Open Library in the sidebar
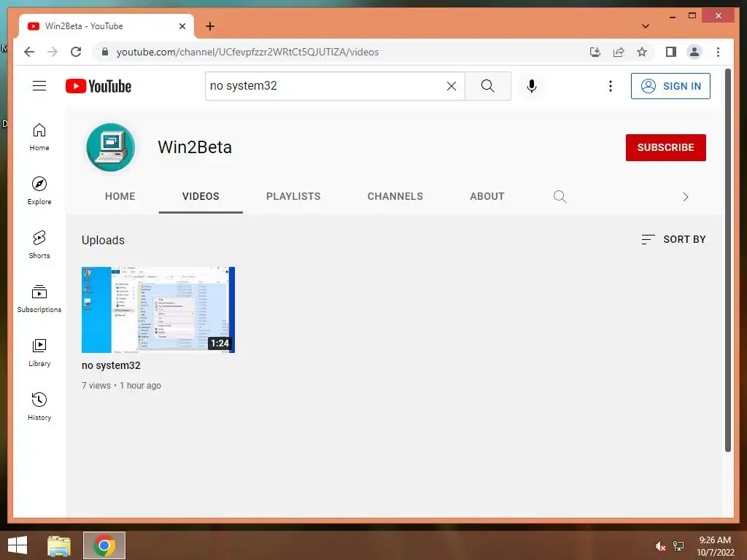747x560 pixels. pyautogui.click(x=39, y=352)
